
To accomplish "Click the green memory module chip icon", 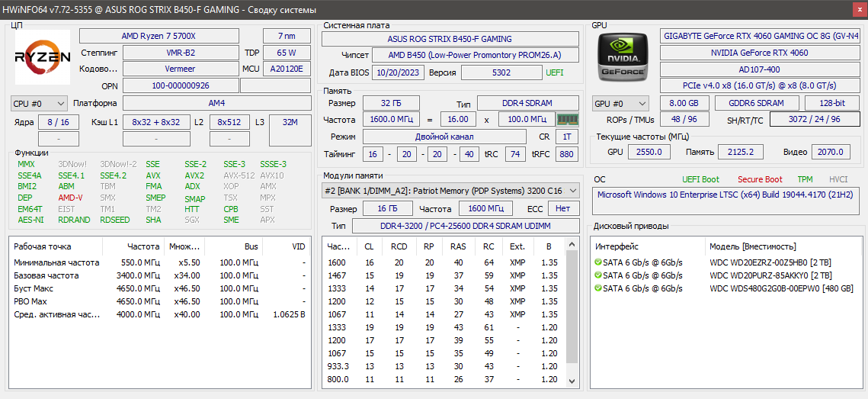I will click(568, 119).
